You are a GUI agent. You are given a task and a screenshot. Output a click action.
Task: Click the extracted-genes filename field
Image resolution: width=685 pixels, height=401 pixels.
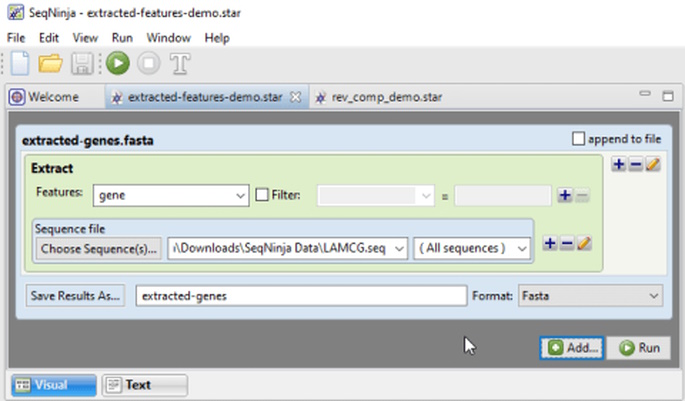tap(301, 296)
